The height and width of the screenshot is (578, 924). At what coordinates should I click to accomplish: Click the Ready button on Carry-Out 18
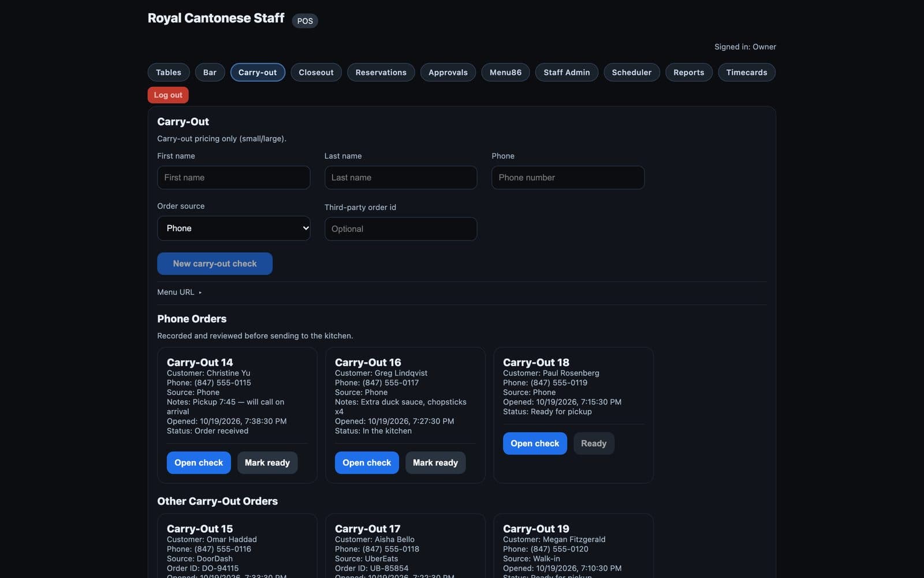click(x=594, y=443)
